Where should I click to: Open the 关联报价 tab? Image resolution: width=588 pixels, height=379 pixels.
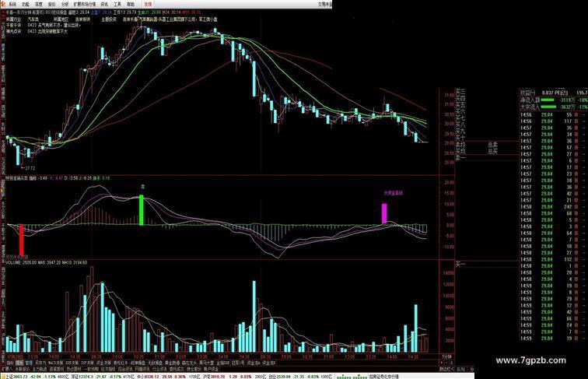point(22,369)
